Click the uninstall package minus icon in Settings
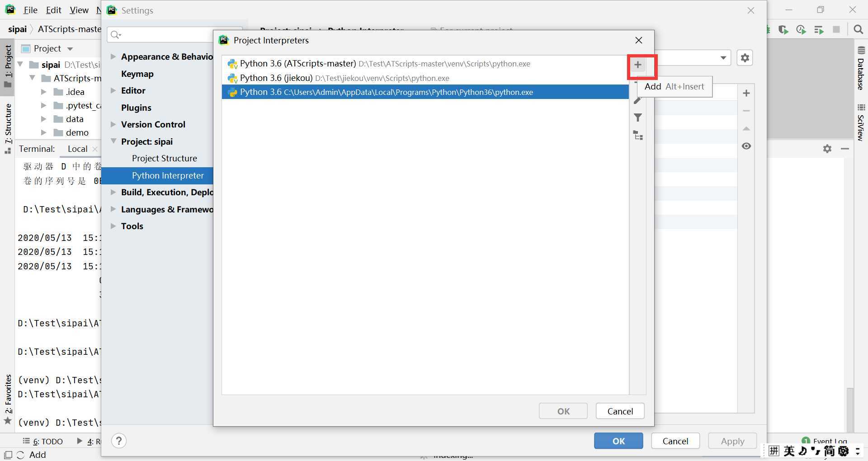The width and height of the screenshot is (868, 461). pyautogui.click(x=746, y=111)
